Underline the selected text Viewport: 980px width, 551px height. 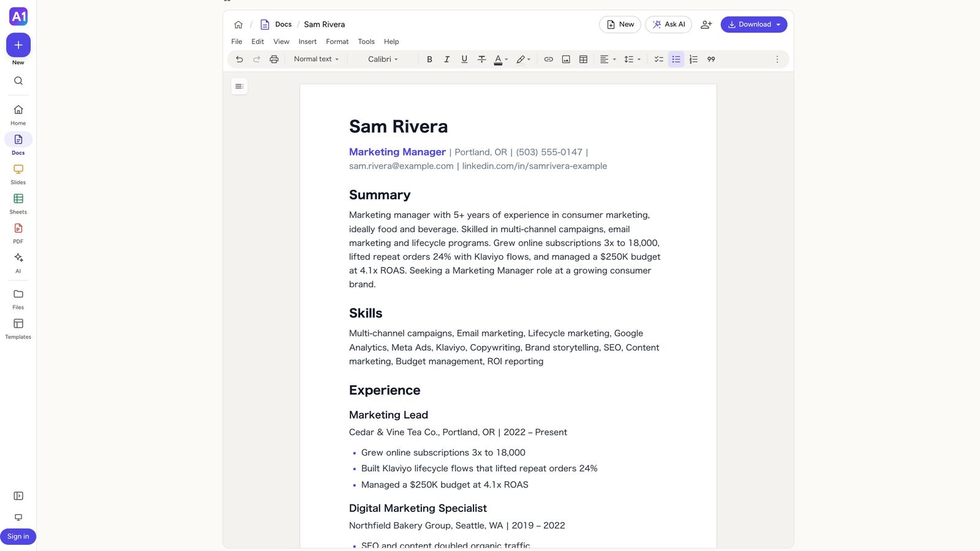pyautogui.click(x=464, y=59)
